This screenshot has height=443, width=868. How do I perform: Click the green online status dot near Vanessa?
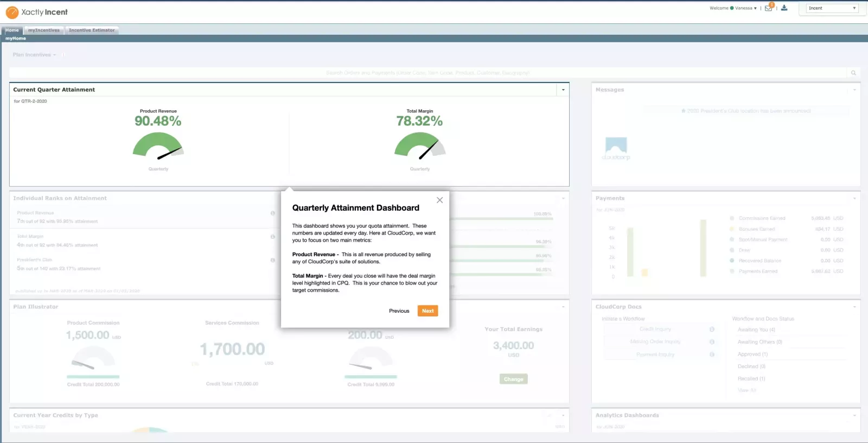coord(732,8)
